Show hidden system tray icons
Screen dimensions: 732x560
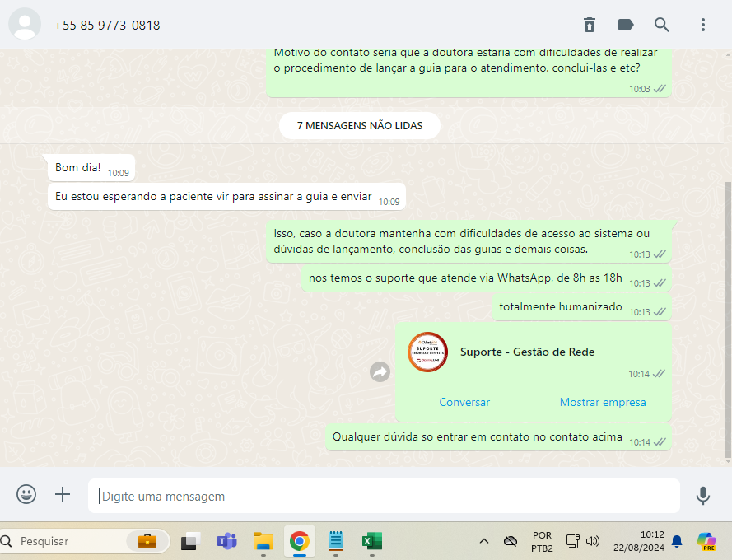pos(484,541)
